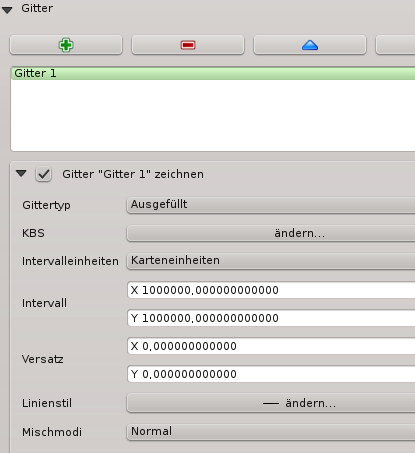Add a new grid with green plus
Image resolution: width=415 pixels, height=453 pixels.
pos(66,45)
